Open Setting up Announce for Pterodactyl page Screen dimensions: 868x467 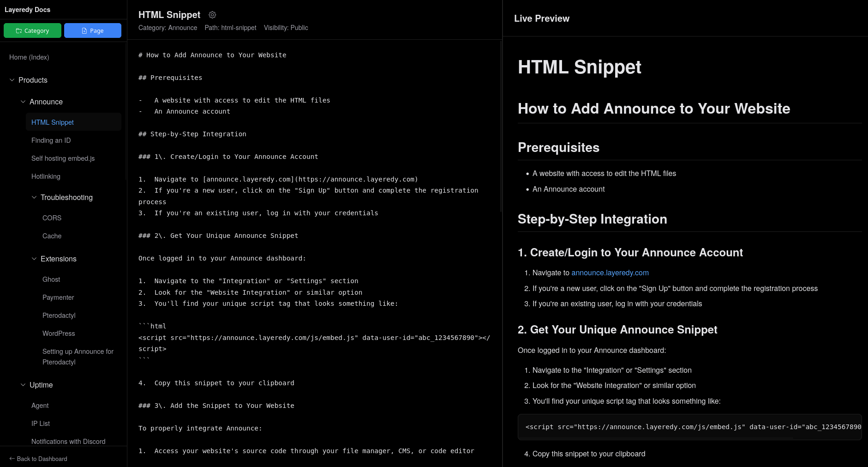click(78, 357)
